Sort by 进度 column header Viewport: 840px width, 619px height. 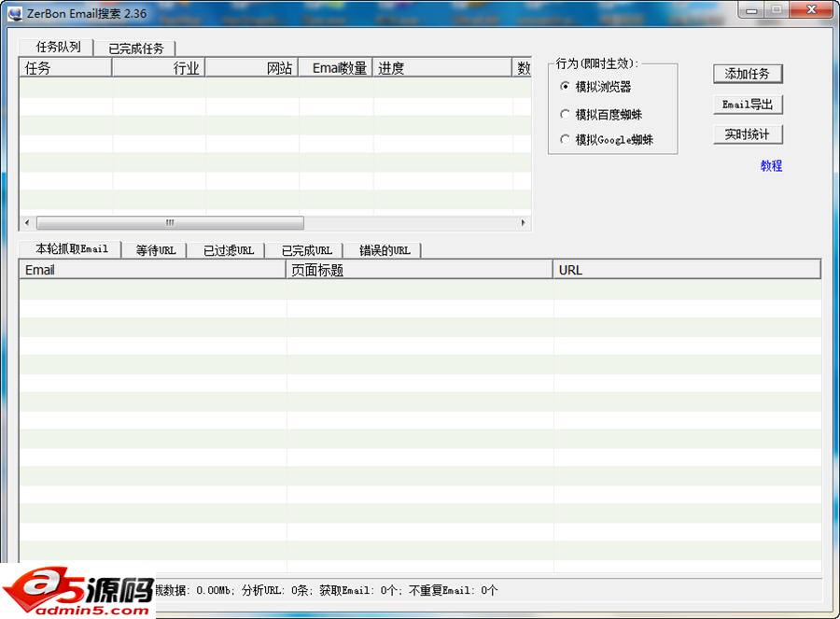(442, 67)
